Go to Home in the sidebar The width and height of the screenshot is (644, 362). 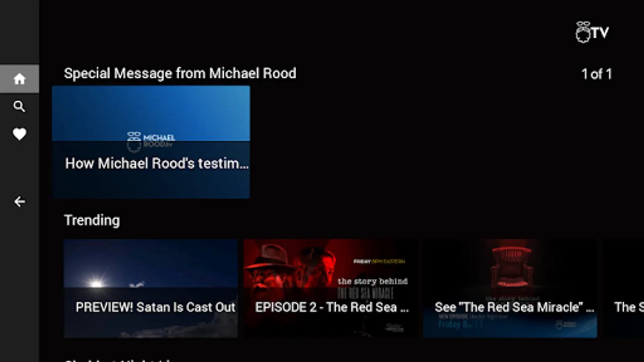tap(19, 79)
